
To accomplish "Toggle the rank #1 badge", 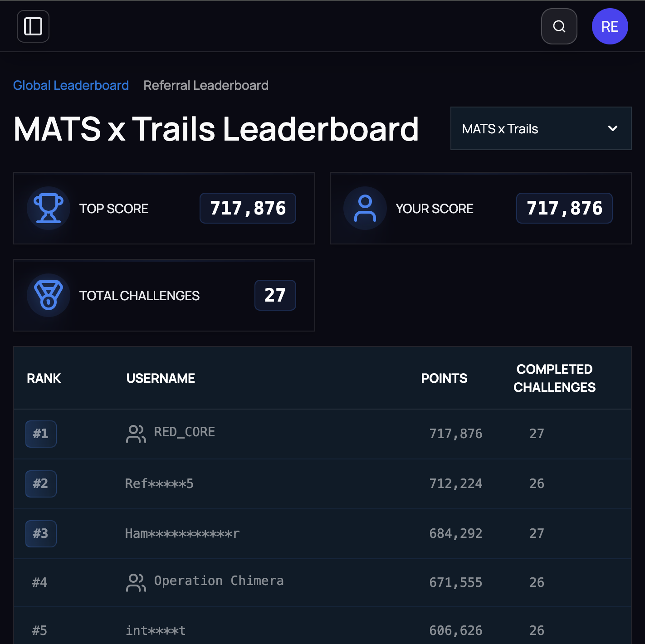I will 40,434.
